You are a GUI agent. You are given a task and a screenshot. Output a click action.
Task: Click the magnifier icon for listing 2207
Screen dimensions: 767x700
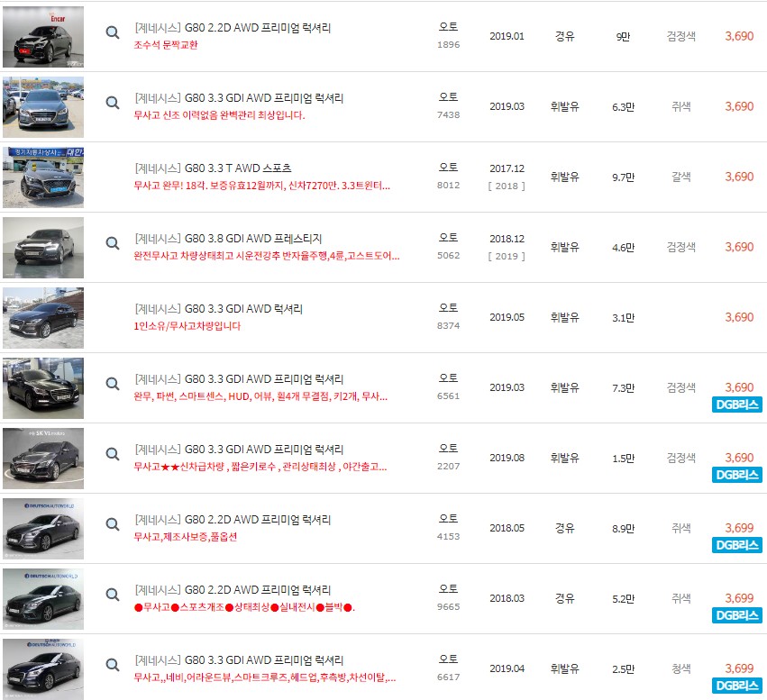[113, 454]
